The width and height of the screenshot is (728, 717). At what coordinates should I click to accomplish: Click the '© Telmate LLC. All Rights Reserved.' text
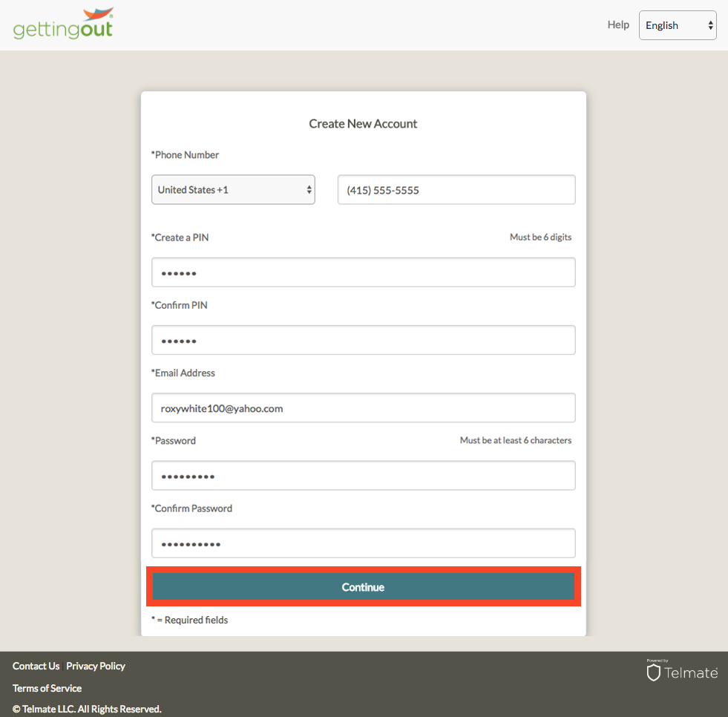point(87,709)
